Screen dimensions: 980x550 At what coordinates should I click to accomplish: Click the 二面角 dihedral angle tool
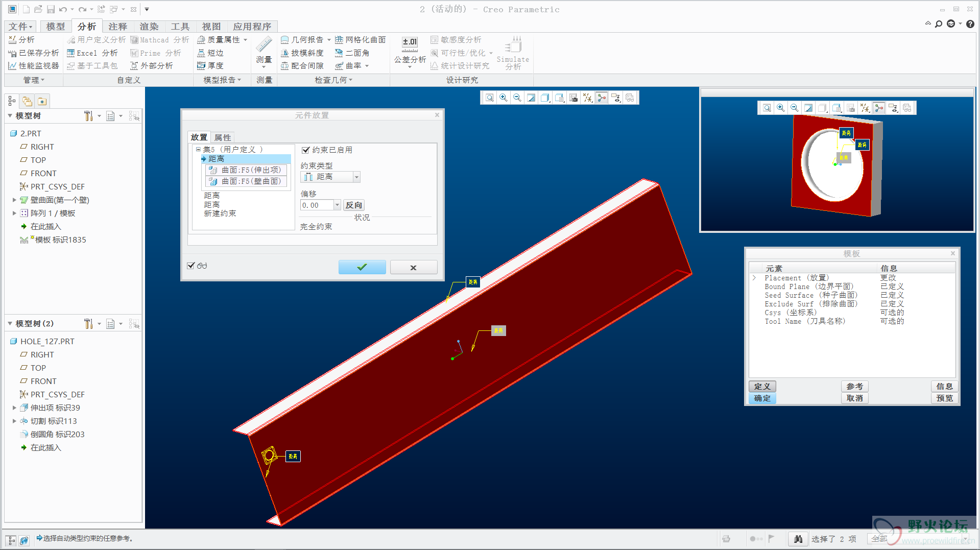[352, 53]
